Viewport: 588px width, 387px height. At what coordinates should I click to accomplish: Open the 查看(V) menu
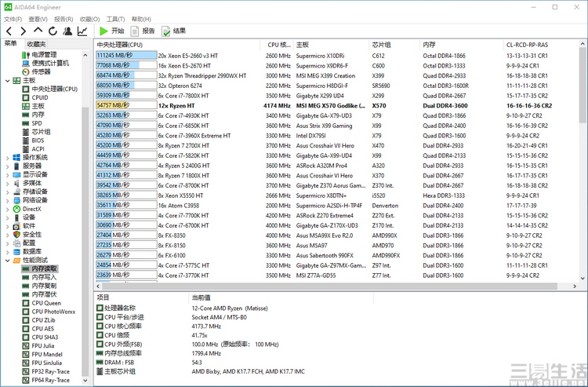[x=38, y=19]
